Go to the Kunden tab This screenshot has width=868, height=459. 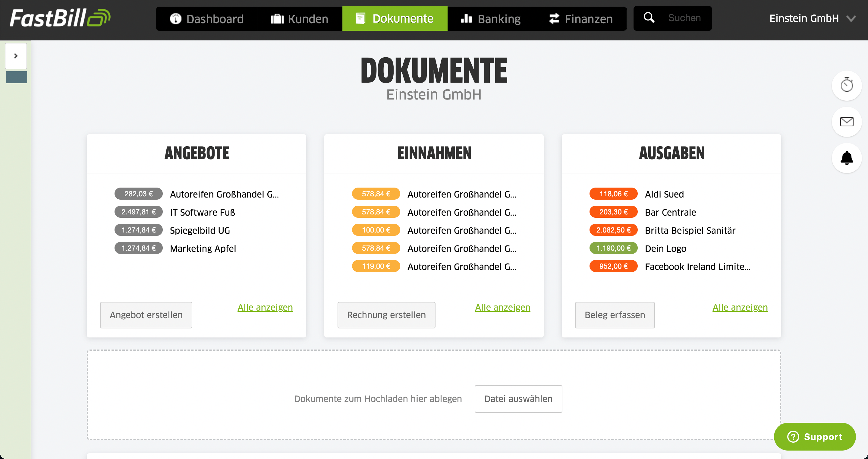(300, 19)
